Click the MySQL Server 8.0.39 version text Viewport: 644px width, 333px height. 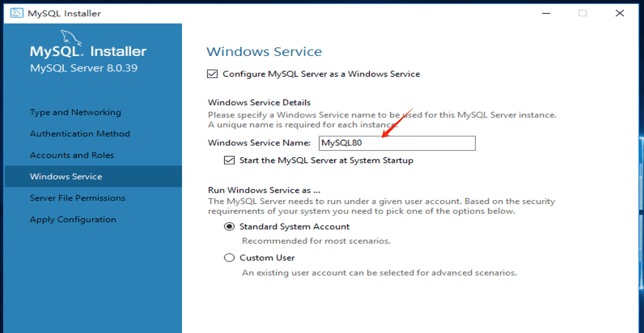[84, 68]
